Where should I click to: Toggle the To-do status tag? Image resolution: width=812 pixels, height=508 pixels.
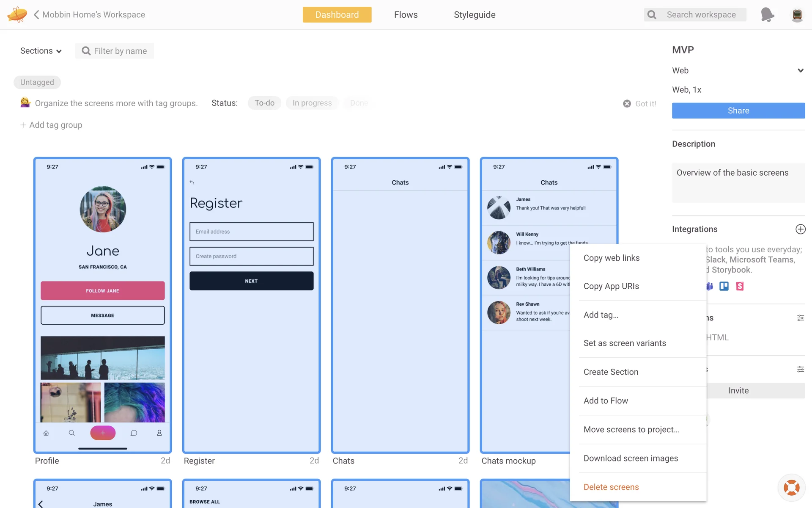[x=264, y=103]
